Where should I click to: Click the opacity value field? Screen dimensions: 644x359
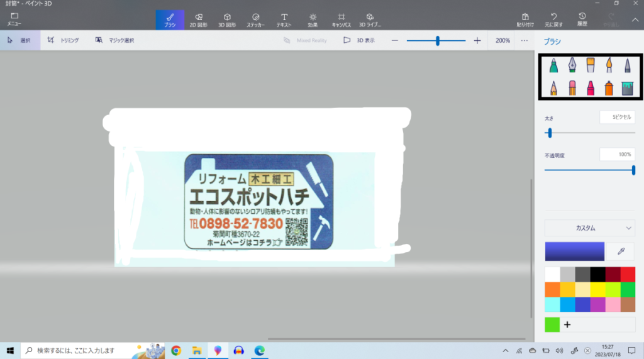pyautogui.click(x=618, y=155)
